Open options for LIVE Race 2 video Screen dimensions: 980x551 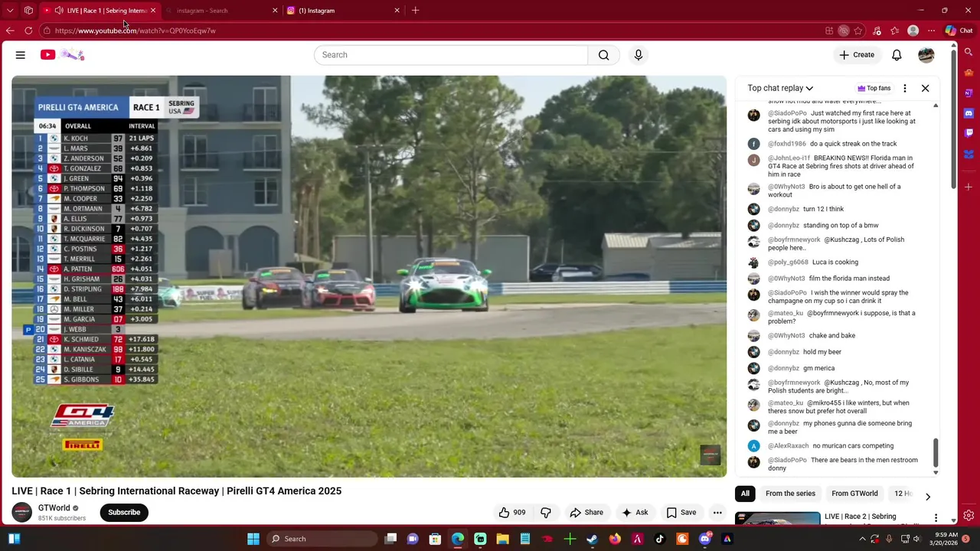pyautogui.click(x=936, y=518)
